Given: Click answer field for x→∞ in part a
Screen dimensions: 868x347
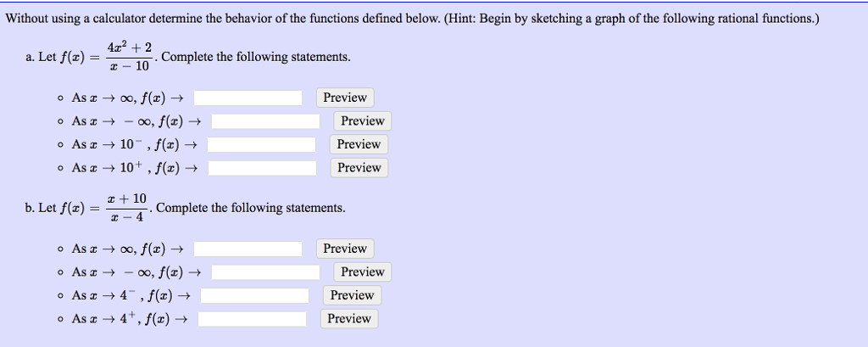Looking at the screenshot, I should tap(248, 98).
